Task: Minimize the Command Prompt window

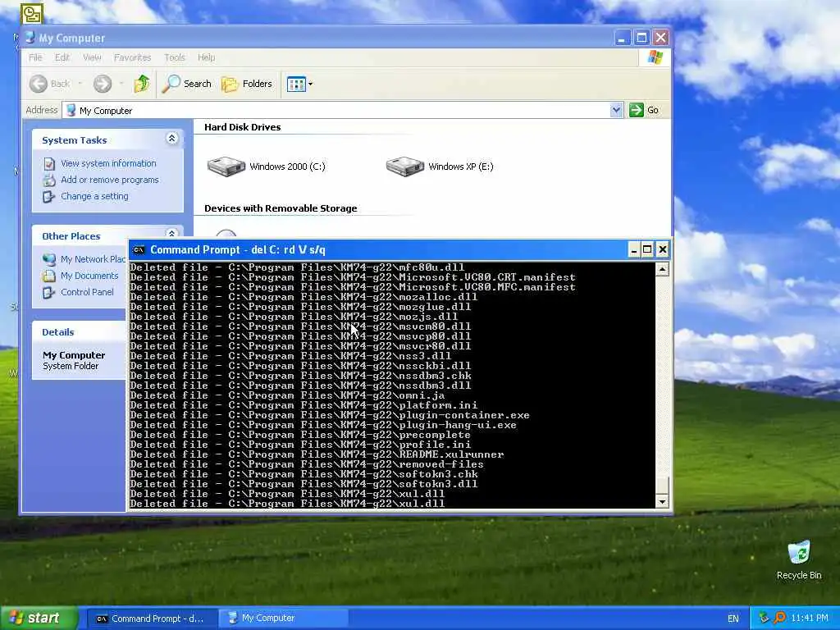Action: pyautogui.click(x=634, y=249)
